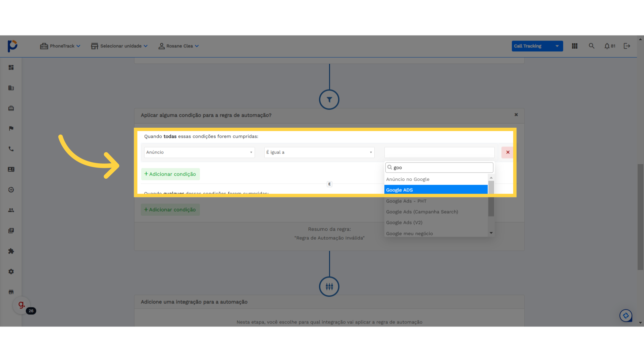Open the É igual a operator dropdown
Image resolution: width=644 pixels, height=362 pixels.
click(x=319, y=153)
